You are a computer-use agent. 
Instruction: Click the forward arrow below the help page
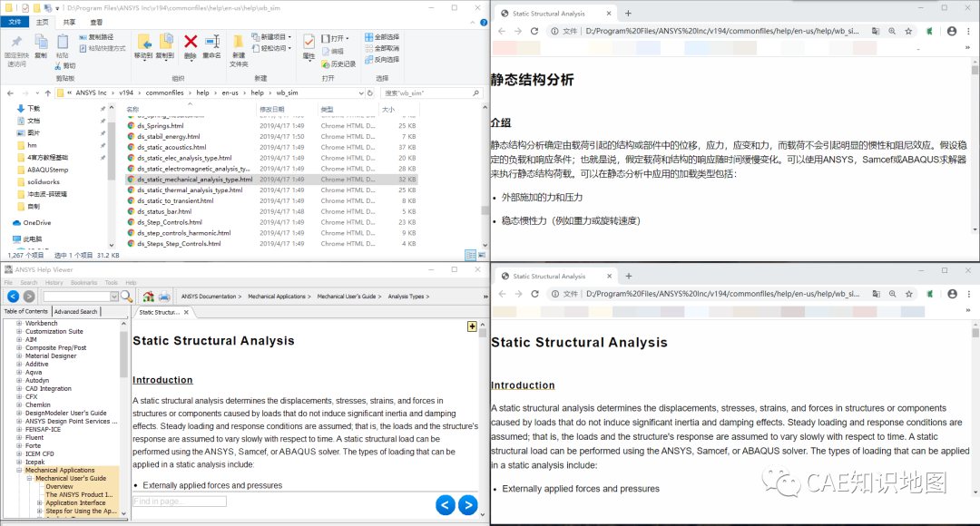pyautogui.click(x=467, y=505)
